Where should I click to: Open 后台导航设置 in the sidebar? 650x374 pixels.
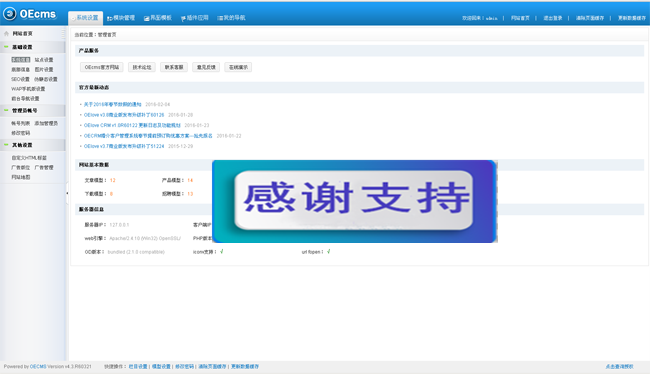(25, 99)
